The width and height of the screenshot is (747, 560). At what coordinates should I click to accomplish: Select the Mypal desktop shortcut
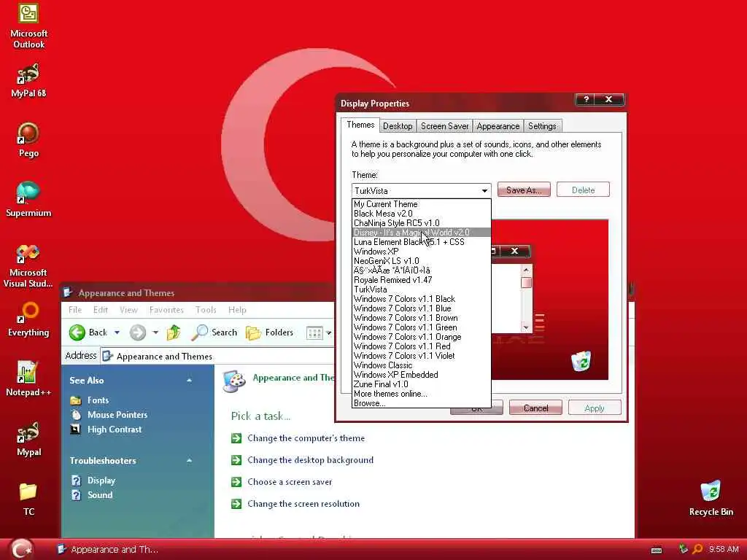(28, 438)
